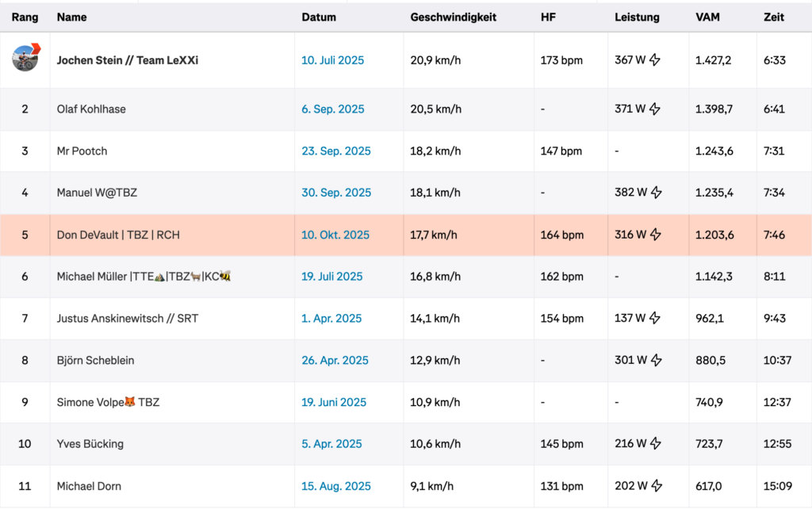The image size is (812, 509).
Task: Click power meter icon next to 371 W
Action: coord(655,109)
